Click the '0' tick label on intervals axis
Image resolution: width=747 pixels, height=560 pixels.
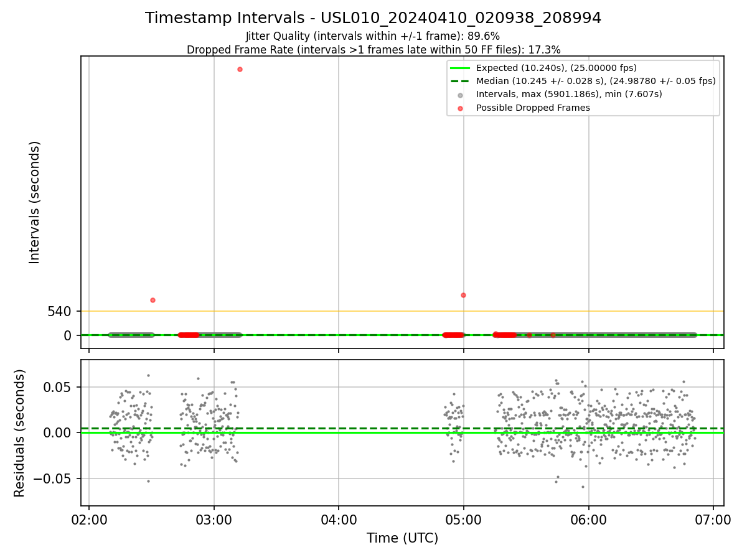click(68, 335)
